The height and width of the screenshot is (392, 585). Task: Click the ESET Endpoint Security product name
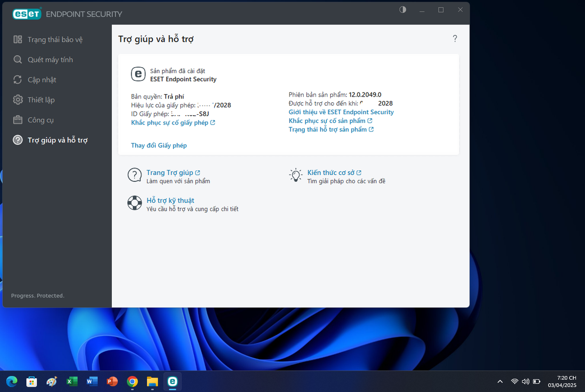(183, 79)
